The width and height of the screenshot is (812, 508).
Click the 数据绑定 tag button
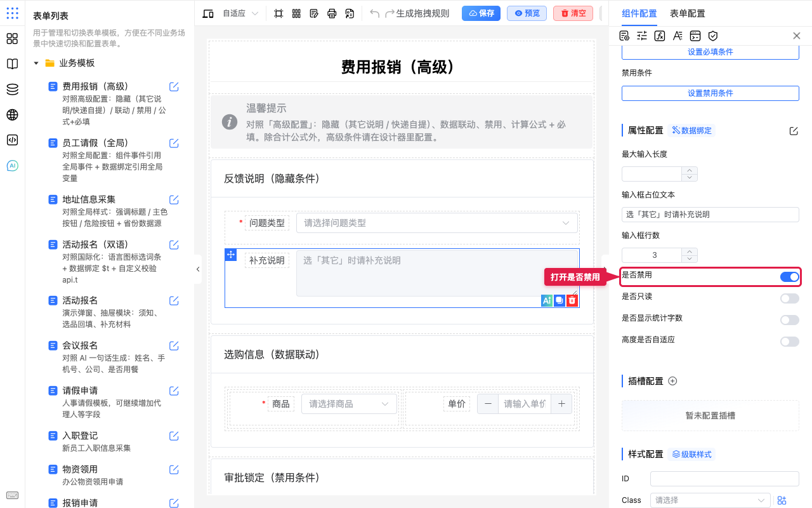coord(691,131)
